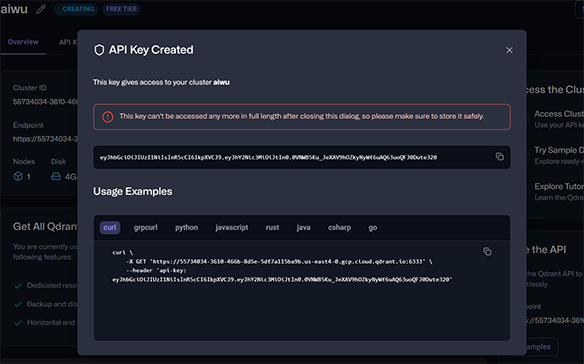
Task: Copy the API key to clipboard
Action: [499, 156]
